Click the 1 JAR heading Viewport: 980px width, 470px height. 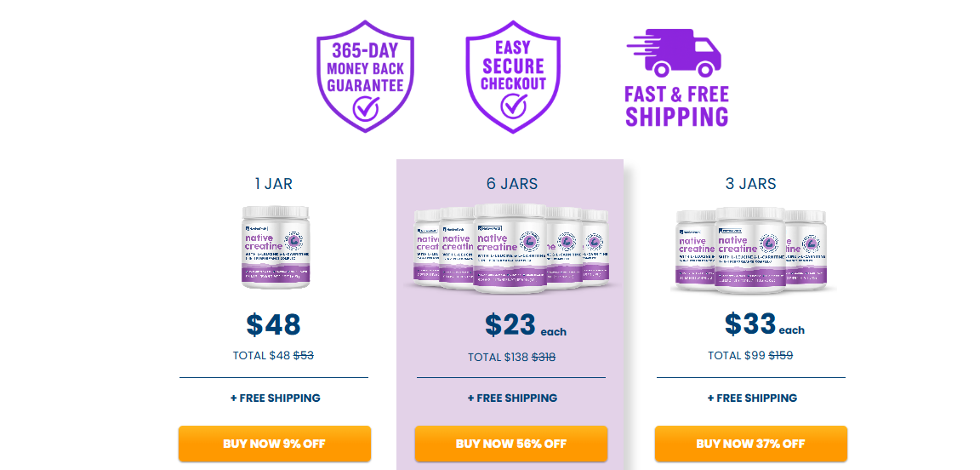coord(274,184)
